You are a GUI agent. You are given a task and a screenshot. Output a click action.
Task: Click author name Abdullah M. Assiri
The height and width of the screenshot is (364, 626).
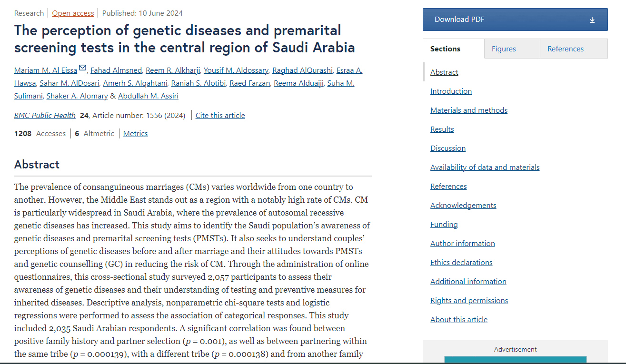(x=148, y=96)
